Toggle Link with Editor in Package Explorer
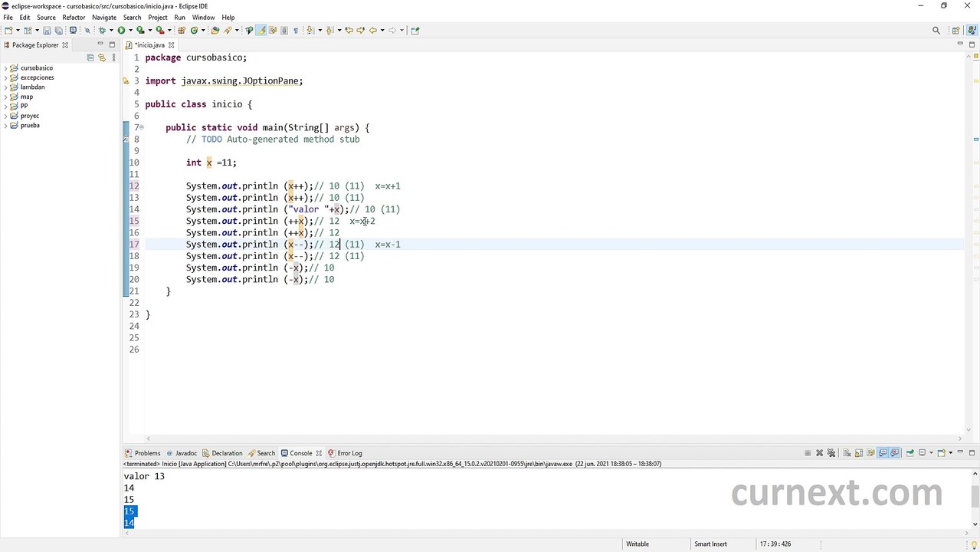The width and height of the screenshot is (980, 552). click(101, 58)
